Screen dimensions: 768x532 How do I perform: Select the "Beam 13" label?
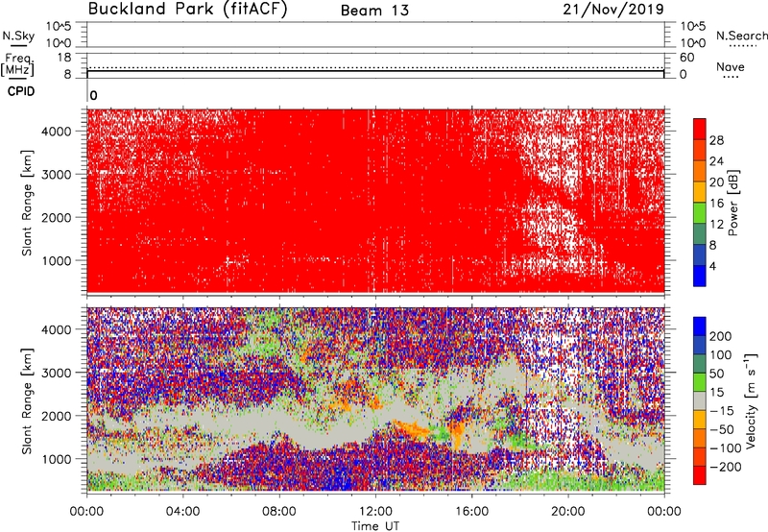(374, 11)
